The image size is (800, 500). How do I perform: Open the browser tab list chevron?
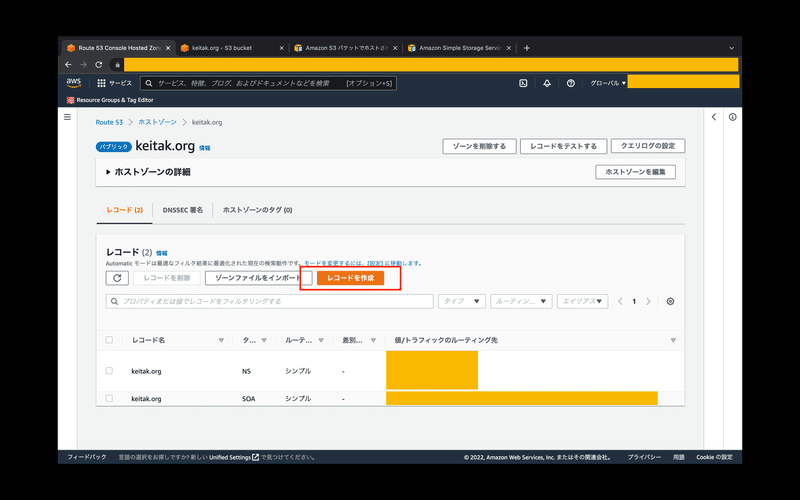732,48
